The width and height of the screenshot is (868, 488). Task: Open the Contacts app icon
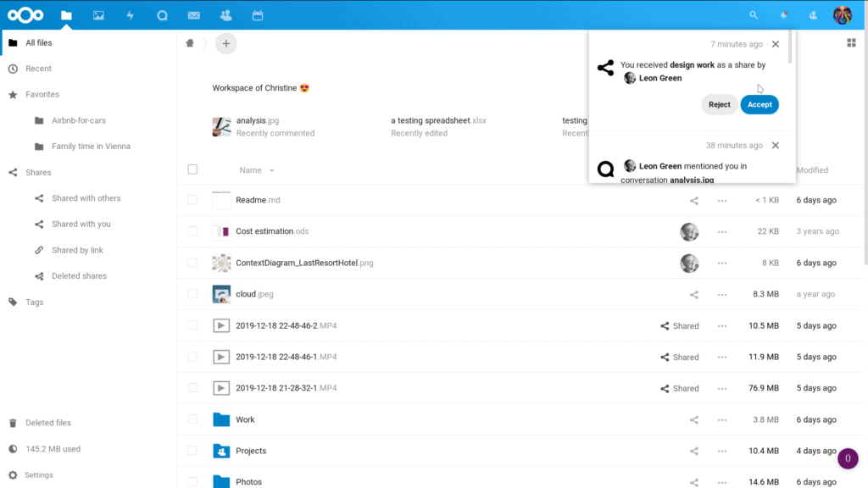pos(225,15)
